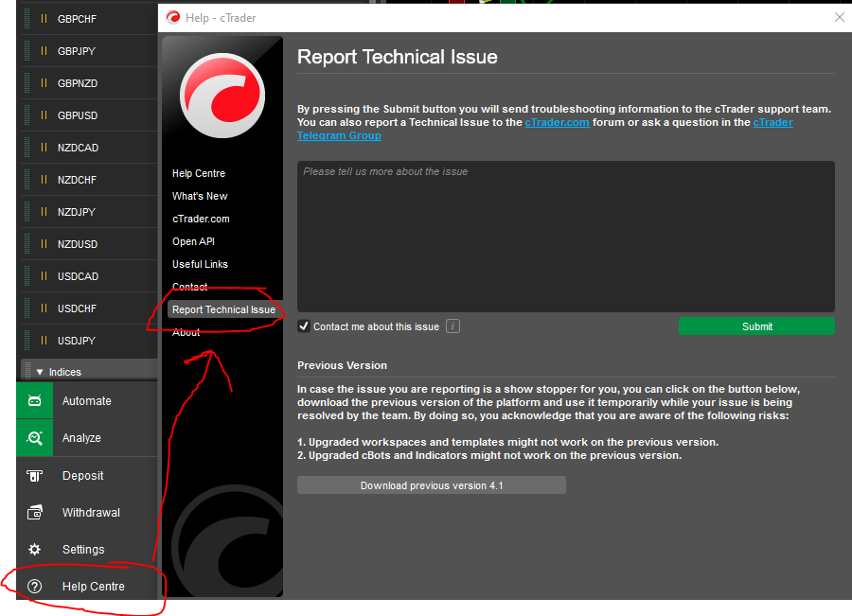Click the GBPJPY yellow pause indicator
852x616 pixels.
coord(44,50)
